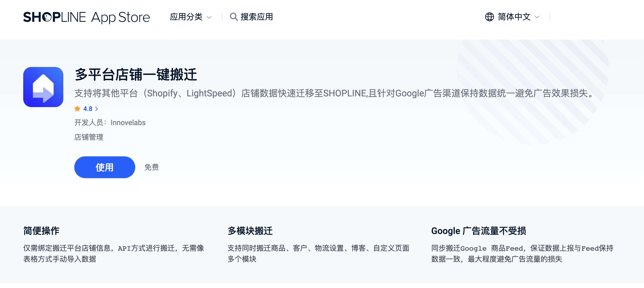Click the blue 使用 button
644x288 pixels.
coord(104,167)
